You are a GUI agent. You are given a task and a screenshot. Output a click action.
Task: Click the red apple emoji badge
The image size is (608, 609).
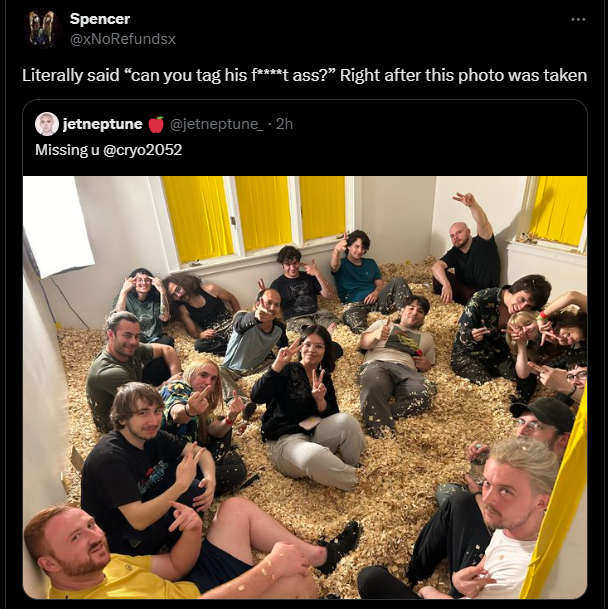click(156, 124)
